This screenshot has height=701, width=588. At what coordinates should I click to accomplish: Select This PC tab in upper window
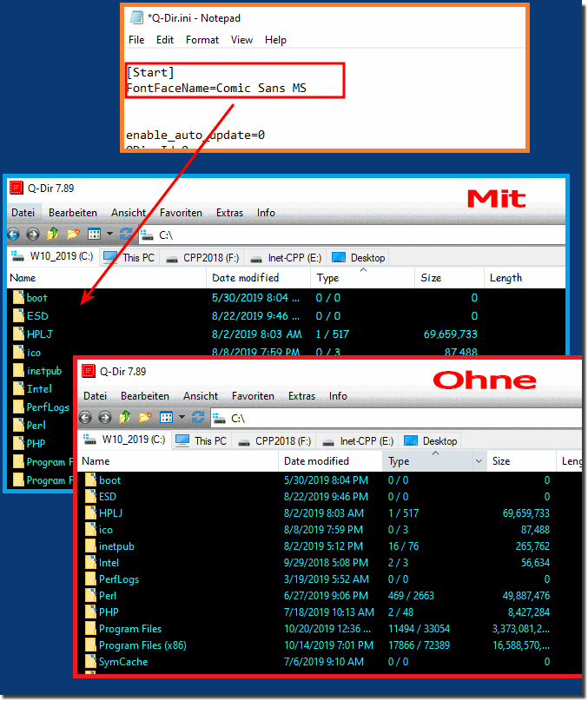pyautogui.click(x=129, y=258)
